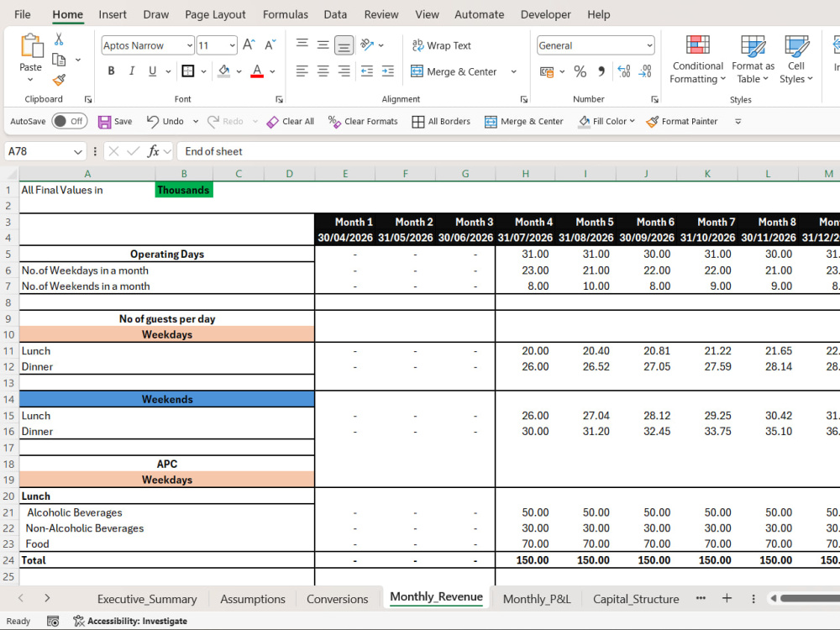Select the Format Painter brush in Clipboard
This screenshot has height=630, width=840.
coord(59,80)
